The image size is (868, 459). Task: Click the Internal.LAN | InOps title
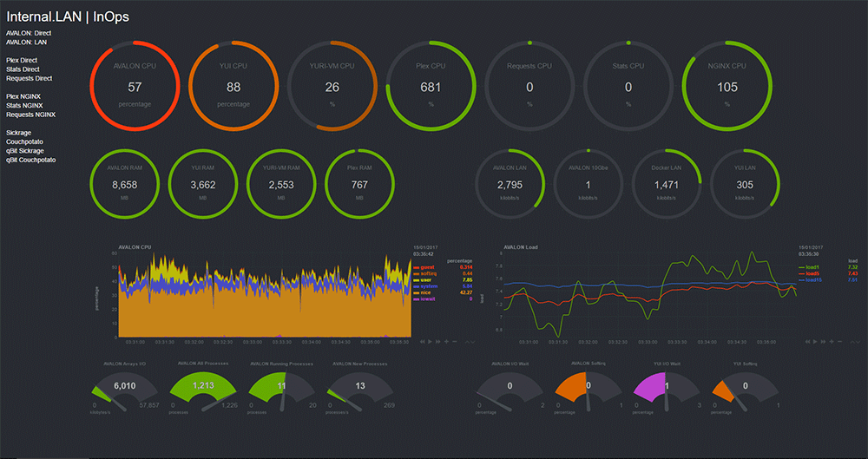click(68, 16)
